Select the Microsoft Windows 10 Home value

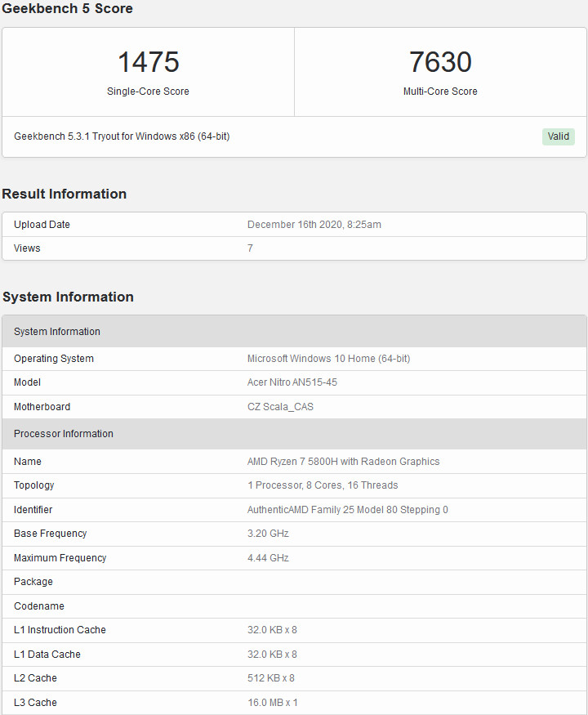coord(328,359)
